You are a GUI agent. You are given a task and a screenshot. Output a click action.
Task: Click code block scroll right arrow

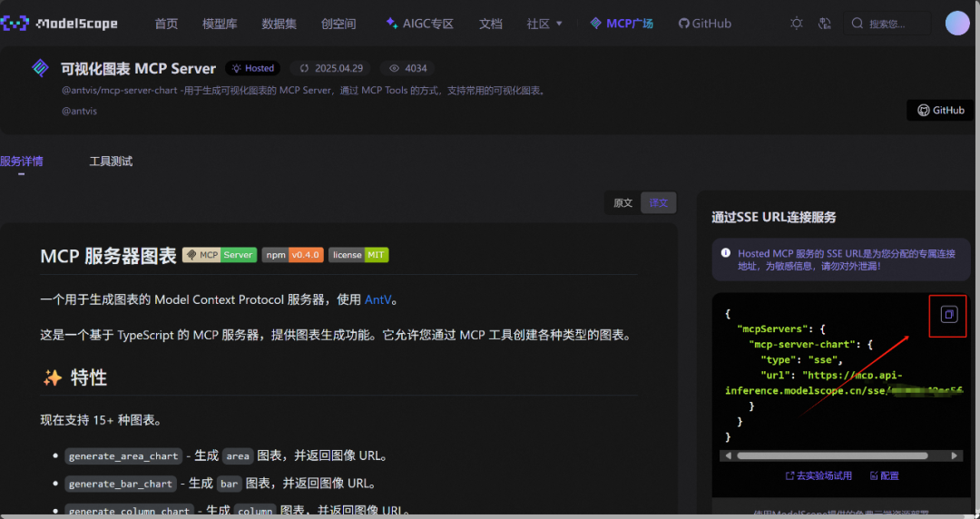pos(954,455)
